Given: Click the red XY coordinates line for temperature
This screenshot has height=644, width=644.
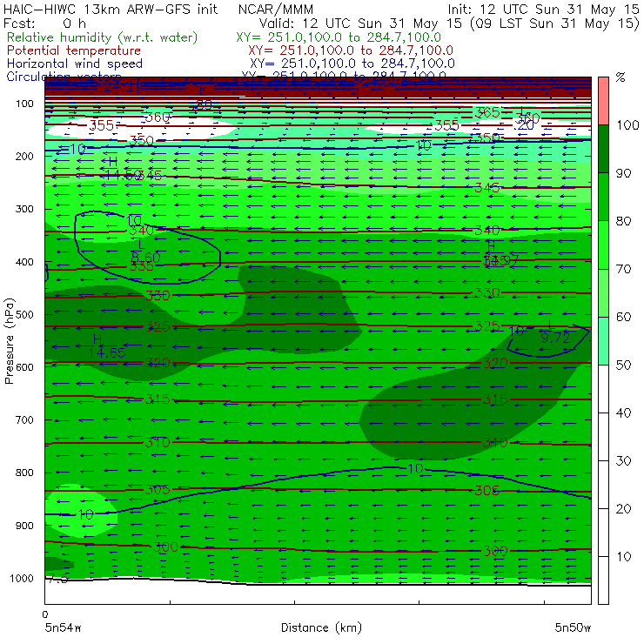Looking at the screenshot, I should [x=351, y=50].
